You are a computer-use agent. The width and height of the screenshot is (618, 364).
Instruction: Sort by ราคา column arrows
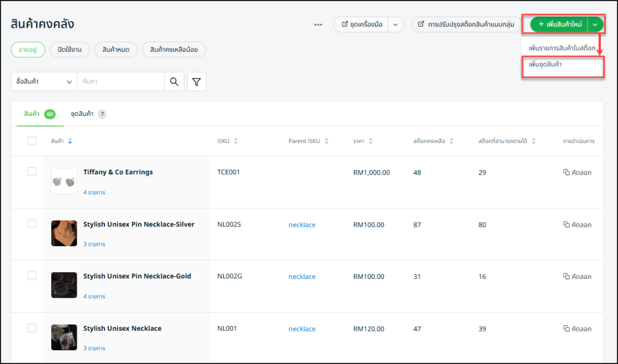[x=371, y=141]
